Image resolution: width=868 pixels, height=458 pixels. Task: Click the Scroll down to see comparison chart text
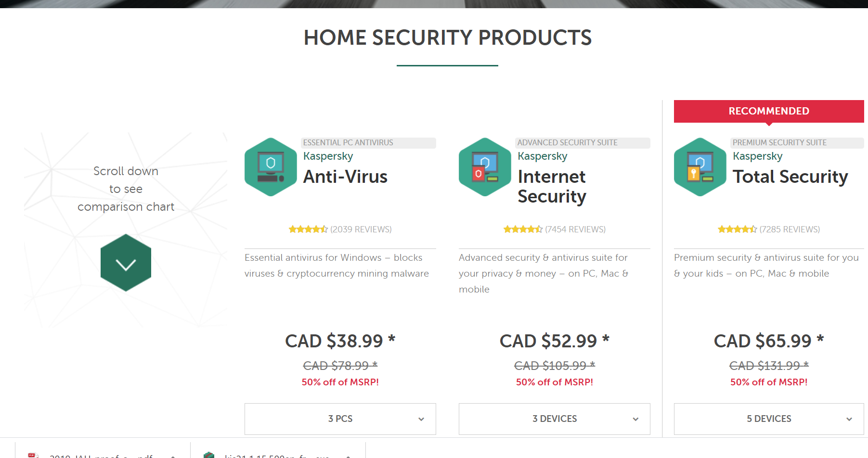[x=126, y=189]
